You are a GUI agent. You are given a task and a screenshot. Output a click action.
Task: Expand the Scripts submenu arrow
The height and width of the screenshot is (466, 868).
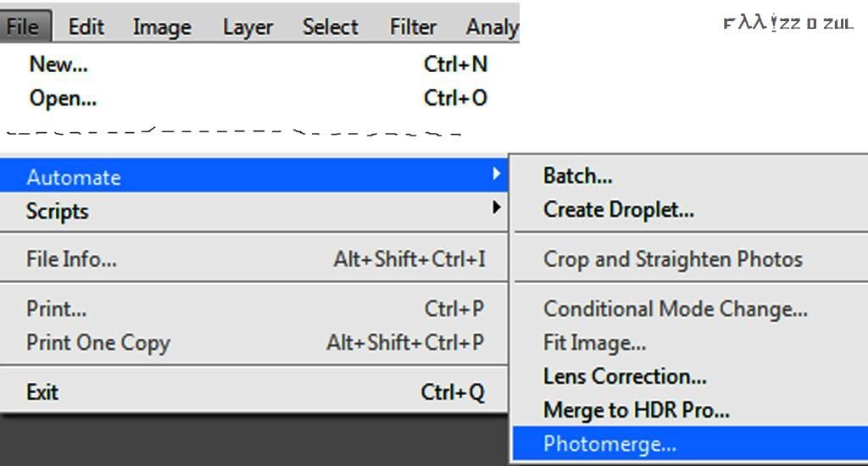pos(496,208)
